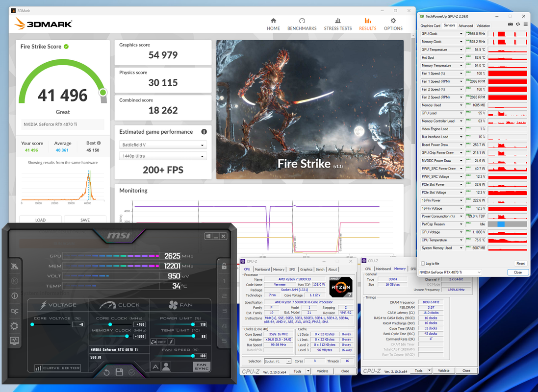This screenshot has height=392, width=538.
Task: Click Reset button in GPU-Z
Action: [520, 264]
